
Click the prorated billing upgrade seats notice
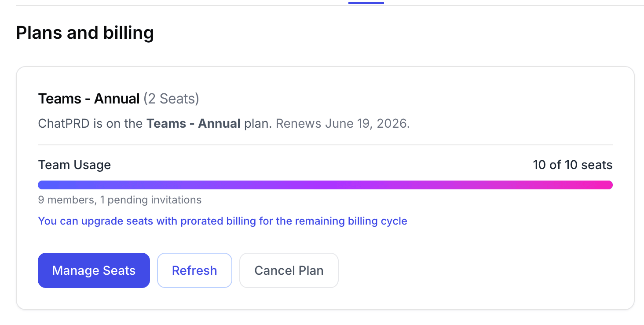click(223, 221)
